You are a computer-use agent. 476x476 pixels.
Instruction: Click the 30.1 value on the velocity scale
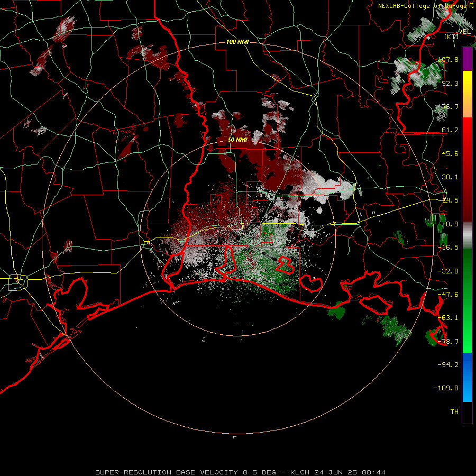pyautogui.click(x=450, y=177)
